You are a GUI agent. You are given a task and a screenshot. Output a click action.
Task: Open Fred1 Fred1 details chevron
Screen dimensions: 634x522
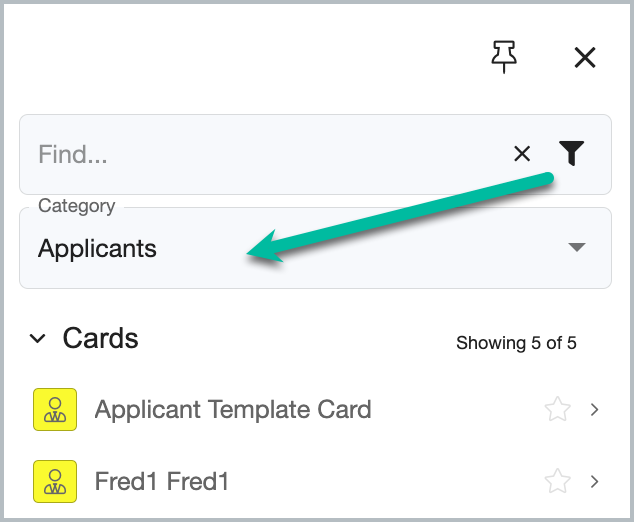[x=594, y=482]
